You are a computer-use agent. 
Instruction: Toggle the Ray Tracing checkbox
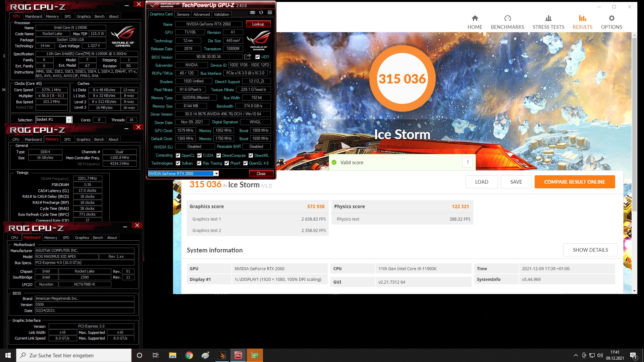pos(199,163)
